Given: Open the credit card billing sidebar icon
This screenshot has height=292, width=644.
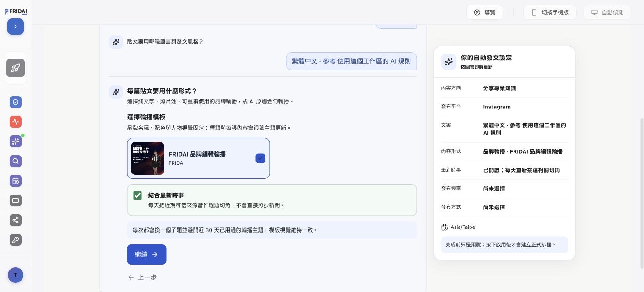Looking at the screenshot, I should click(16, 200).
